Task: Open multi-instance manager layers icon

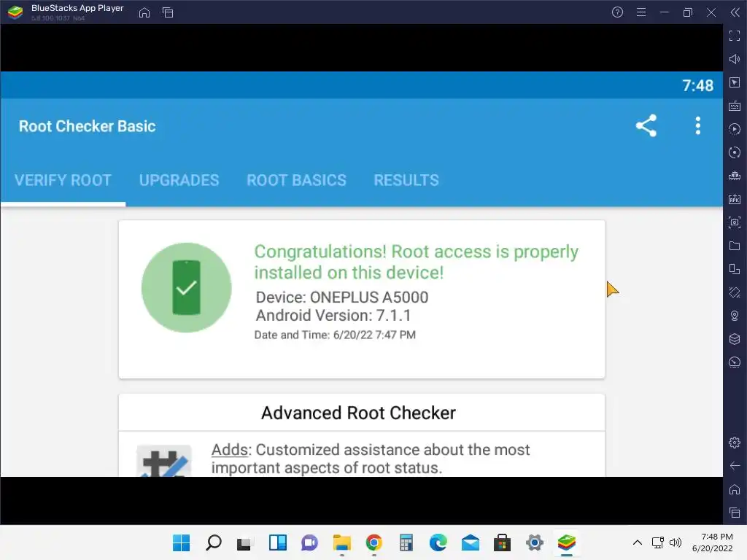Action: [x=735, y=339]
